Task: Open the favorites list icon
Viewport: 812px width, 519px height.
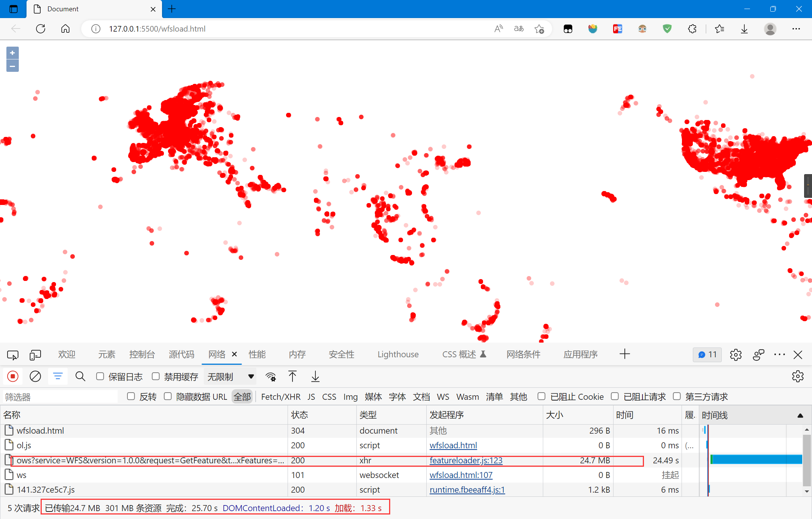Action: pos(720,29)
